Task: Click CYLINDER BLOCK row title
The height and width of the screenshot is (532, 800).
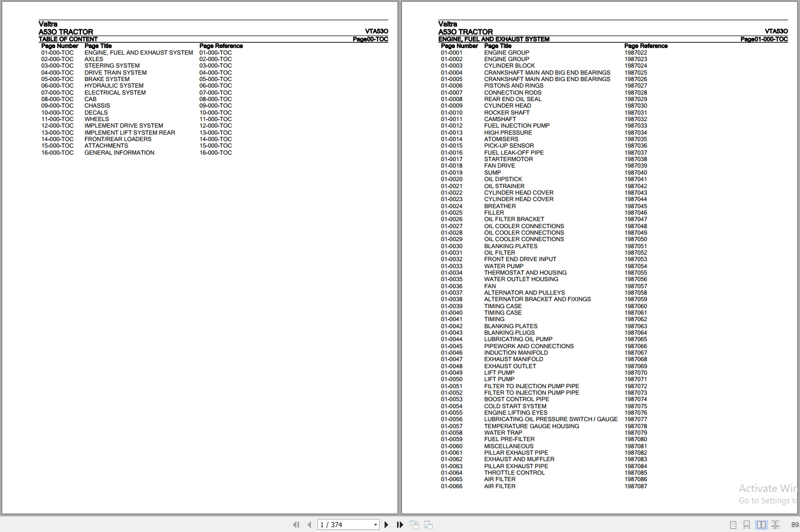Action: 509,65
